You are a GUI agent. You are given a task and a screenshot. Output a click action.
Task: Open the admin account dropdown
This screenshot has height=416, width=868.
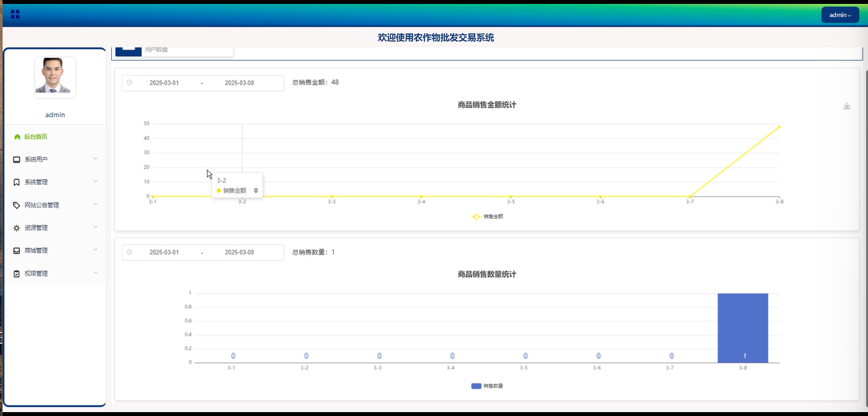click(x=840, y=15)
